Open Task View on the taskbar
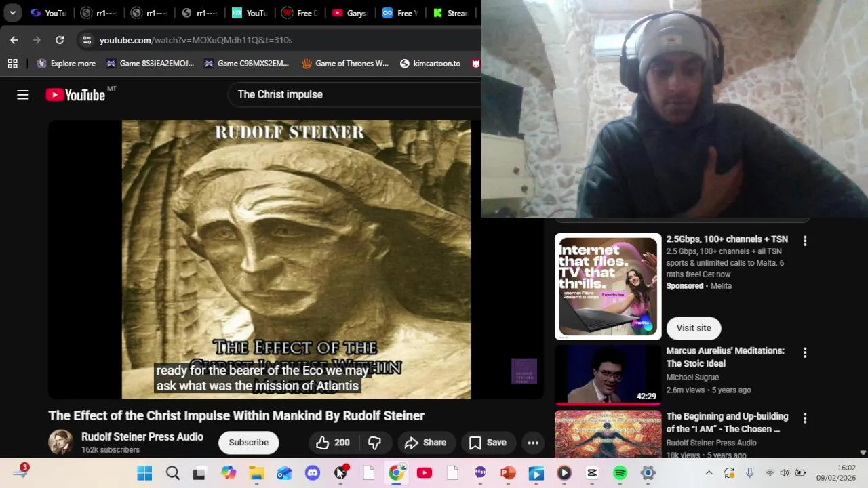868x488 pixels. point(200,473)
